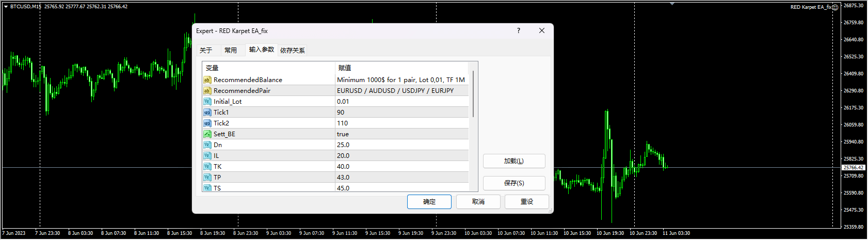Select the Tick2 value field 110
This screenshot has height=240, width=868.
click(401, 123)
